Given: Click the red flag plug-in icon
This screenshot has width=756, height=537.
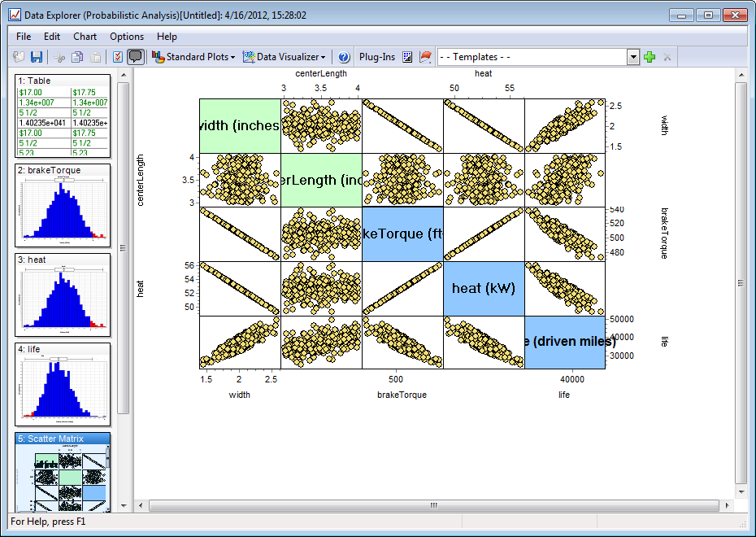Looking at the screenshot, I should (x=425, y=57).
